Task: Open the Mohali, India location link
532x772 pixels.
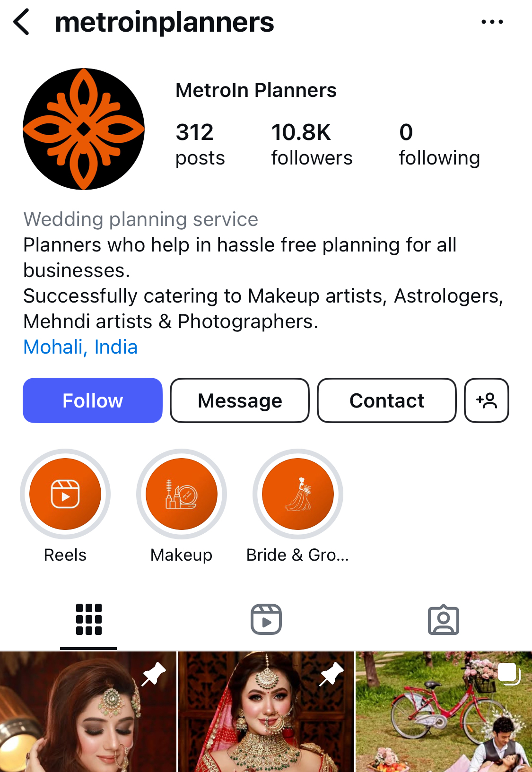Action: [x=80, y=347]
